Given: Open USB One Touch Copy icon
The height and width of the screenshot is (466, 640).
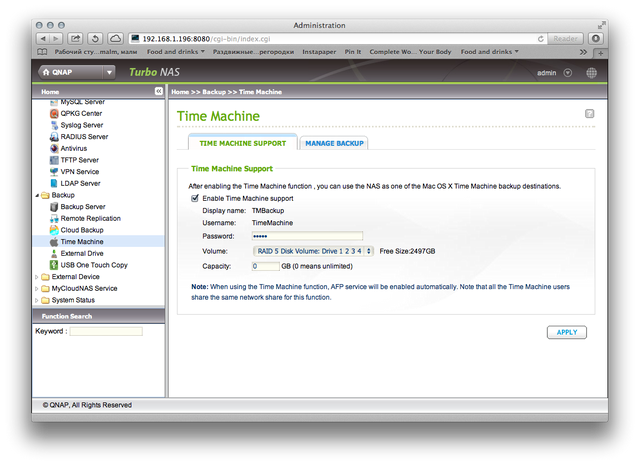Looking at the screenshot, I should tap(54, 265).
